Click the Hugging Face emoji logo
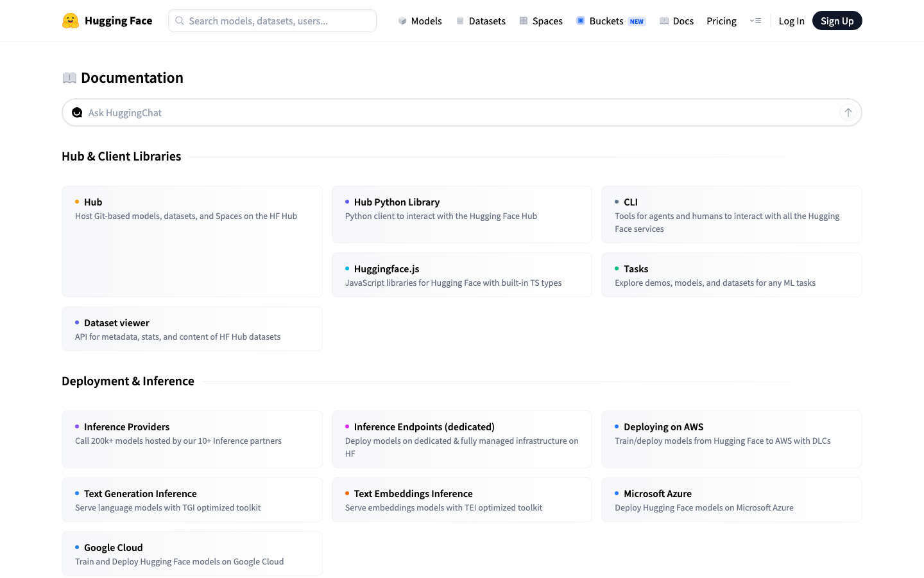 click(71, 21)
